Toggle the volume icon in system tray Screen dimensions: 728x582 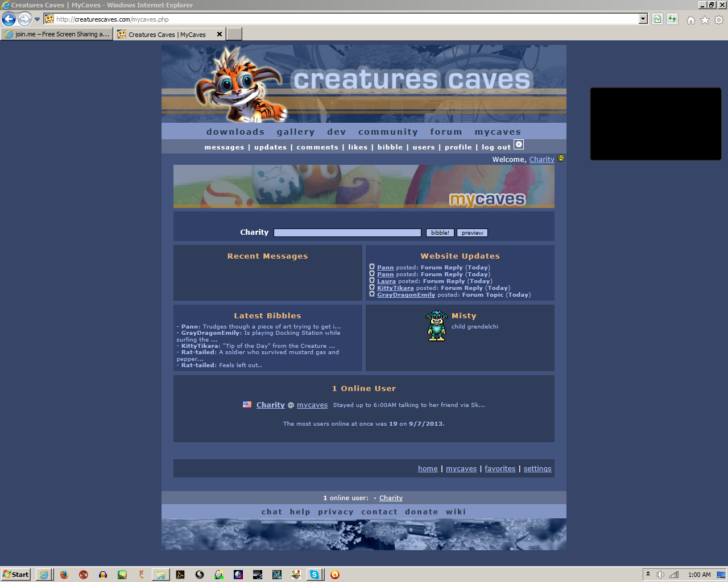pos(661,574)
